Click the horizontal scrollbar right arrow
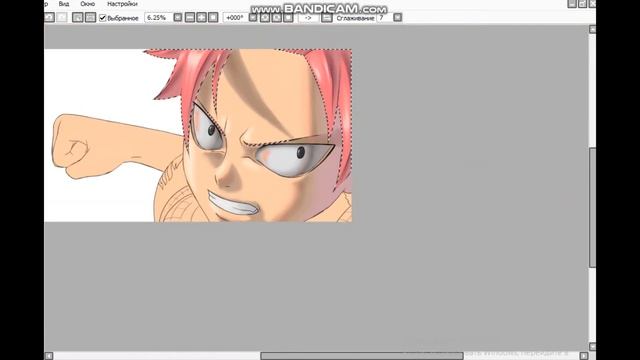 pos(584,356)
